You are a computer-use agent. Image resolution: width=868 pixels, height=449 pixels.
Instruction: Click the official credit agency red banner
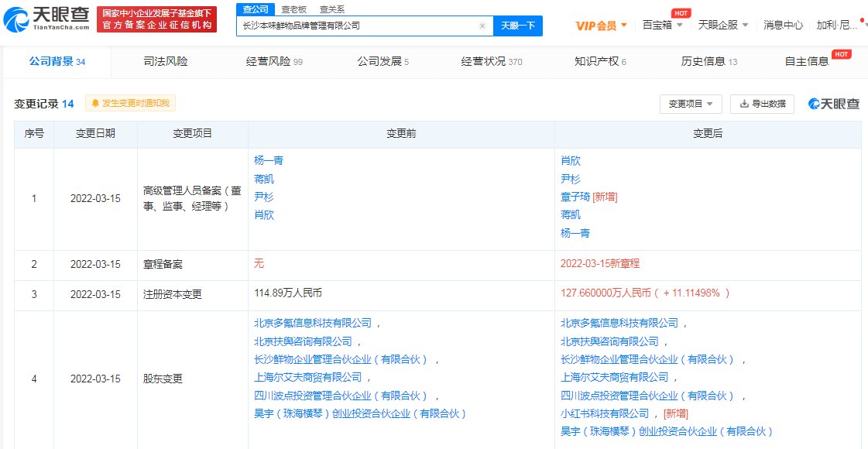point(159,20)
